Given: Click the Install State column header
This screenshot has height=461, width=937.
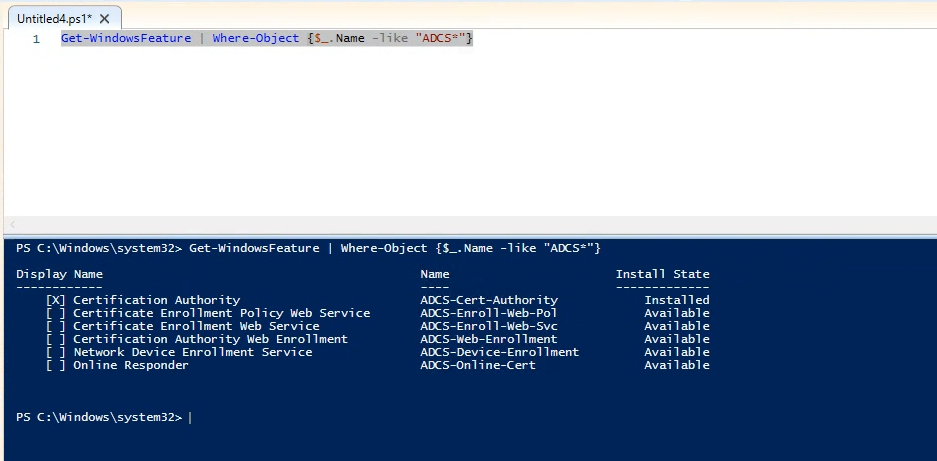Looking at the screenshot, I should coord(663,274).
